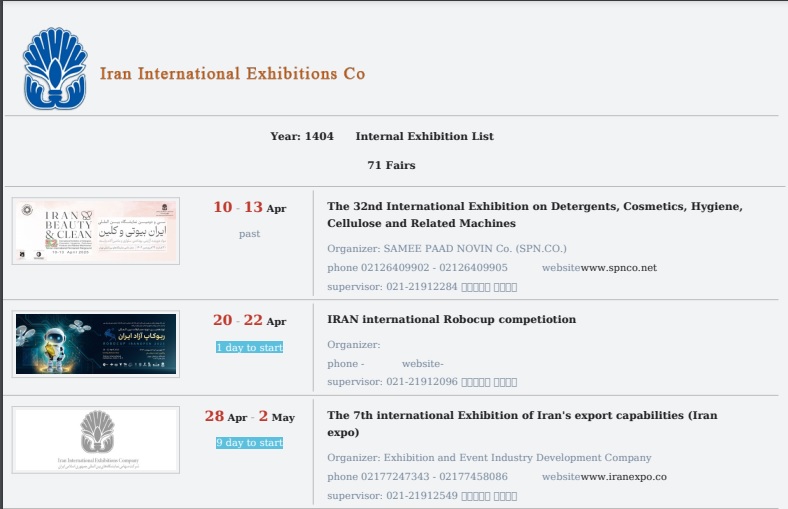
Task: Visit the www.spnco.net website link
Action: pyautogui.click(x=618, y=268)
